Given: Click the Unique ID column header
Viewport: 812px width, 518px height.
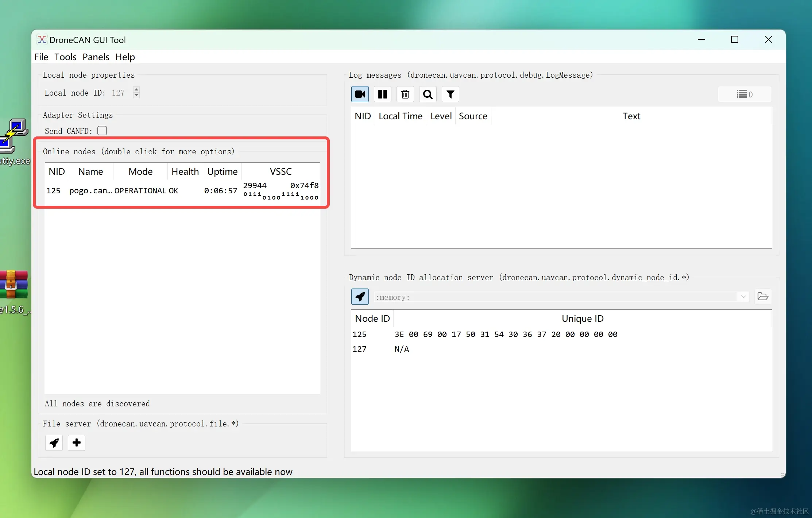Looking at the screenshot, I should tap(582, 318).
